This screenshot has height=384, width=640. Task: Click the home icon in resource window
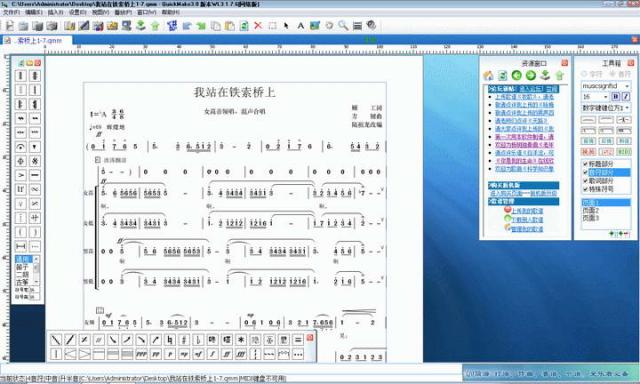click(488, 75)
